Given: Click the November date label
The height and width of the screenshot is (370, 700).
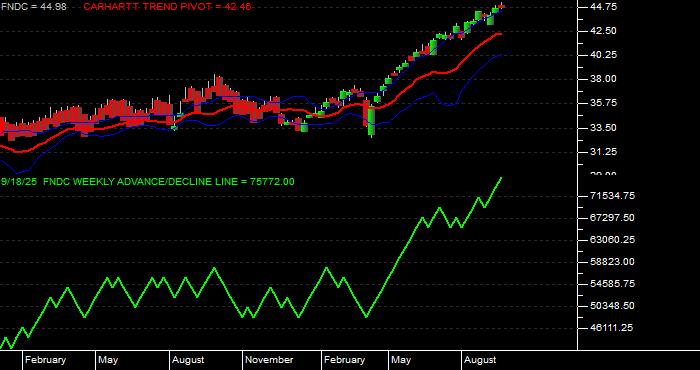Looking at the screenshot, I should (269, 360).
